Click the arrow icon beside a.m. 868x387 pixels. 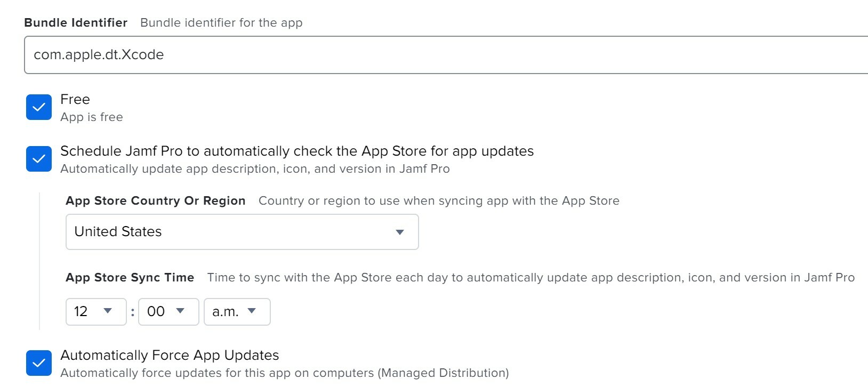click(252, 311)
